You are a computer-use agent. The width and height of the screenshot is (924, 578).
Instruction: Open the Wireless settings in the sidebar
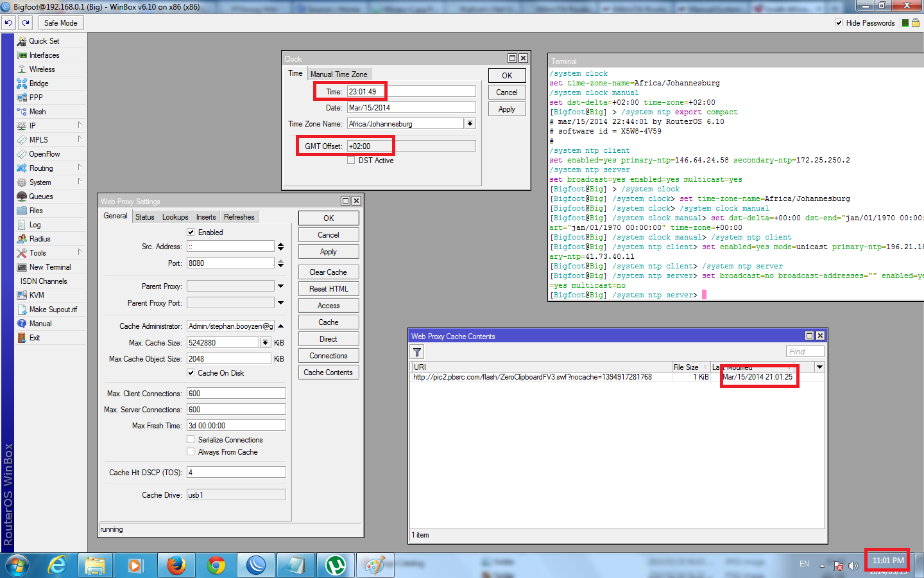point(40,69)
